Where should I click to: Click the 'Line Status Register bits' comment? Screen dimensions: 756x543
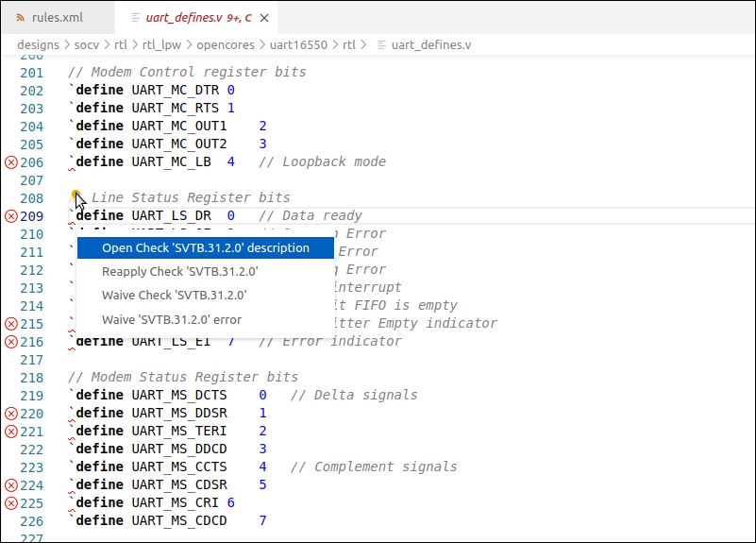coord(179,197)
